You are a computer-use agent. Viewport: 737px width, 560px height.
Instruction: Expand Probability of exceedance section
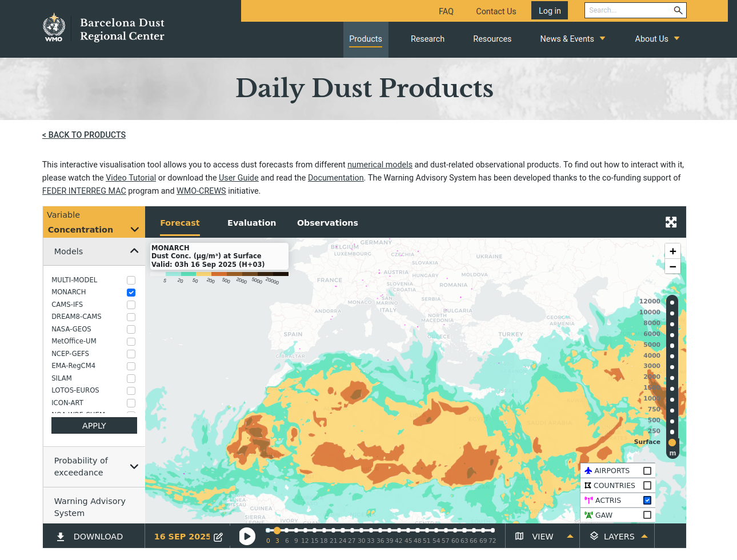(x=134, y=466)
